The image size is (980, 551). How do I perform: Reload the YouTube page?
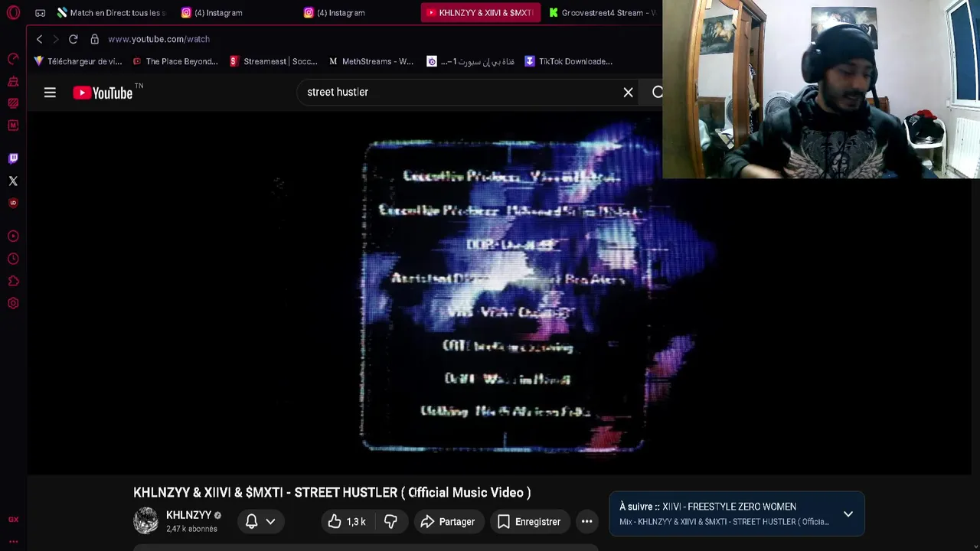point(73,39)
